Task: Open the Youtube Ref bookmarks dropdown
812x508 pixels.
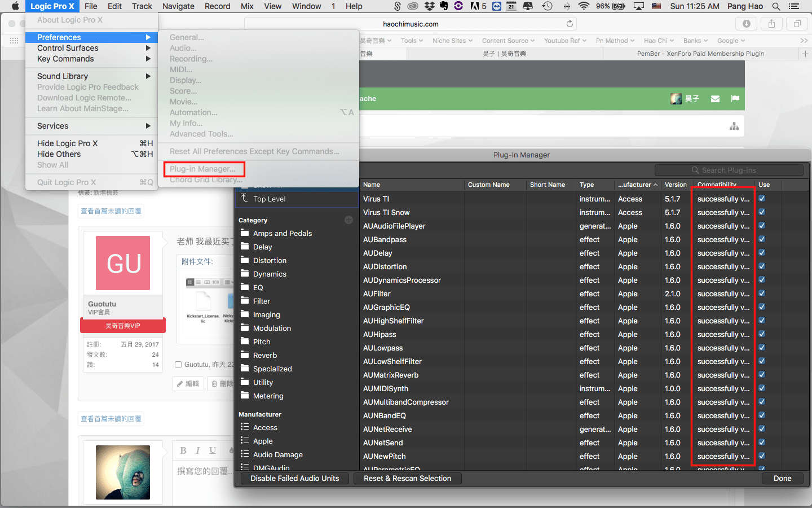Action: pyautogui.click(x=565, y=41)
